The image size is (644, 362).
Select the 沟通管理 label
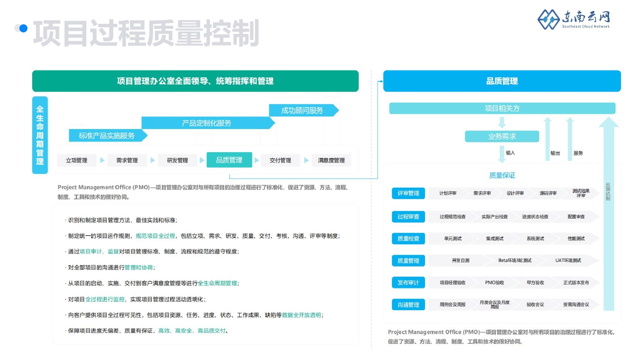[x=408, y=305]
